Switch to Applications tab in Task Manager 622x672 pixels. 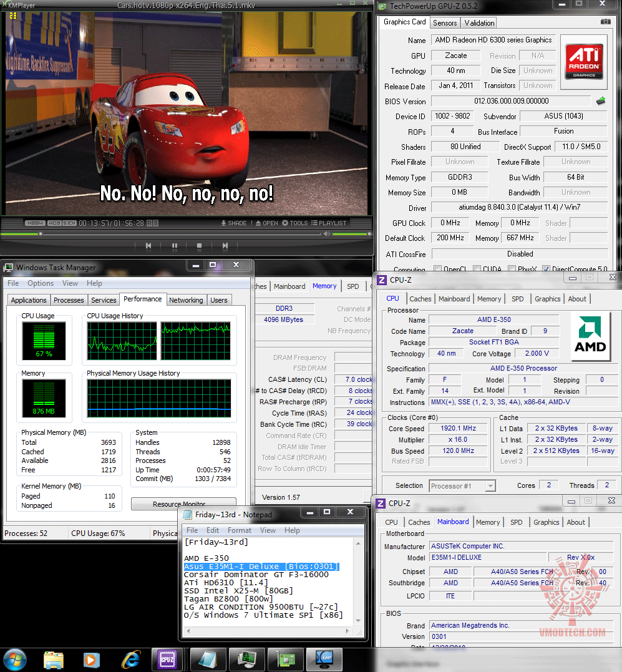coord(29,300)
